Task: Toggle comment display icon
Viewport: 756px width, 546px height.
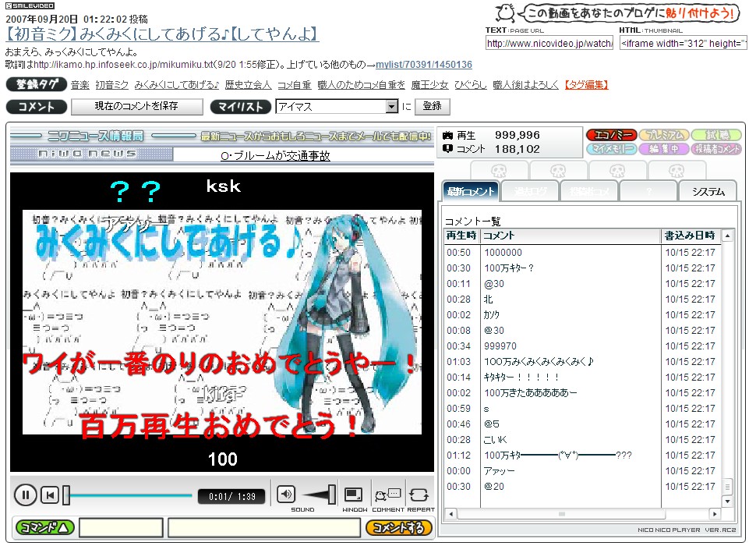Action: click(388, 495)
